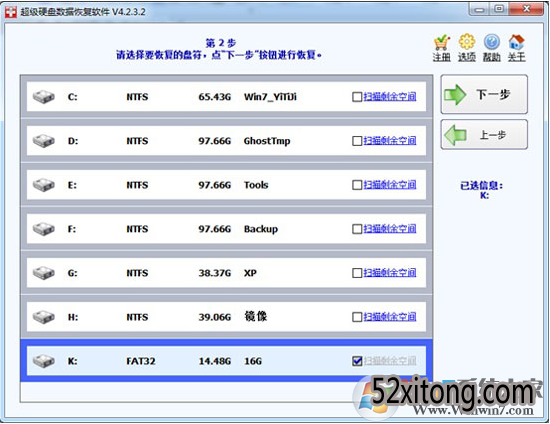Click 扫描剩余空间 link in F: Backup row

[390, 229]
